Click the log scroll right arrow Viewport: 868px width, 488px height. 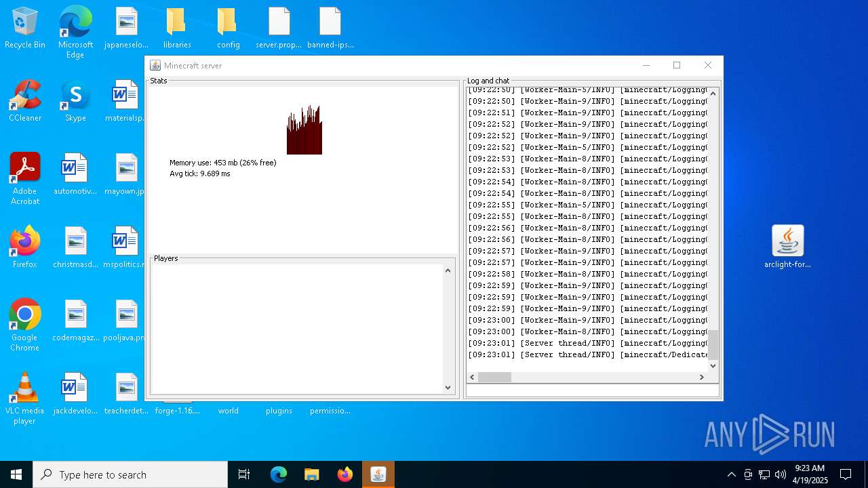pos(702,377)
